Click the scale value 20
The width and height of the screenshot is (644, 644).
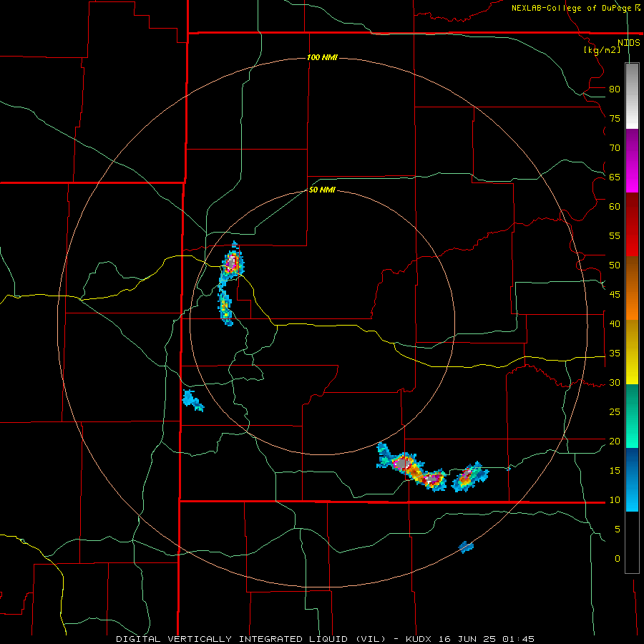coord(615,441)
